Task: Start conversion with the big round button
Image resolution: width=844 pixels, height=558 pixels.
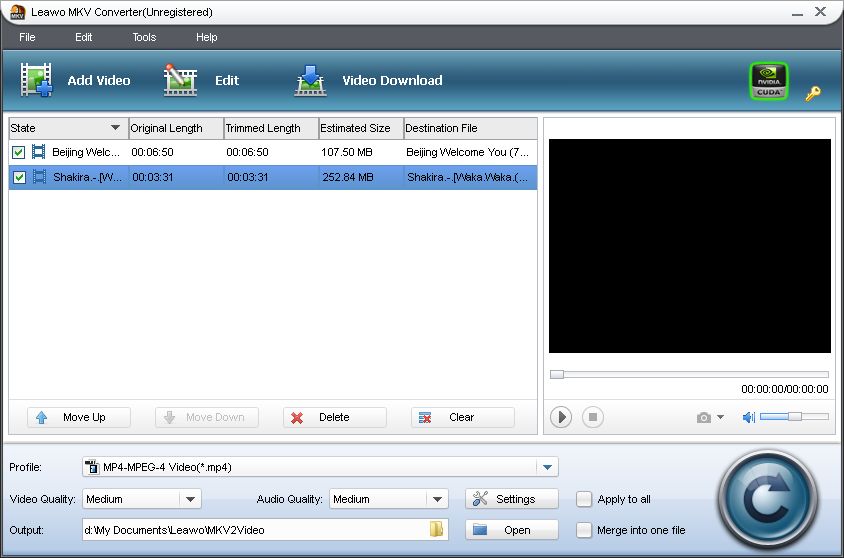Action: (x=768, y=500)
